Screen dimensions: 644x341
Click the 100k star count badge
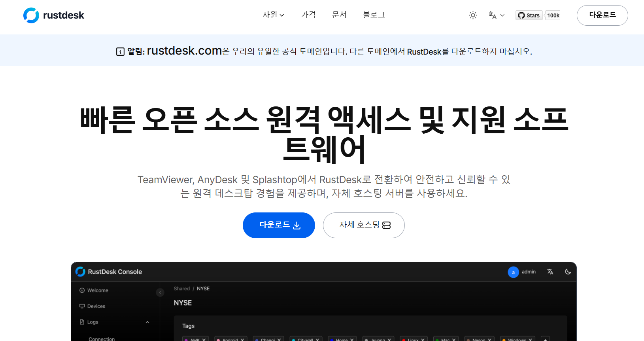click(553, 15)
